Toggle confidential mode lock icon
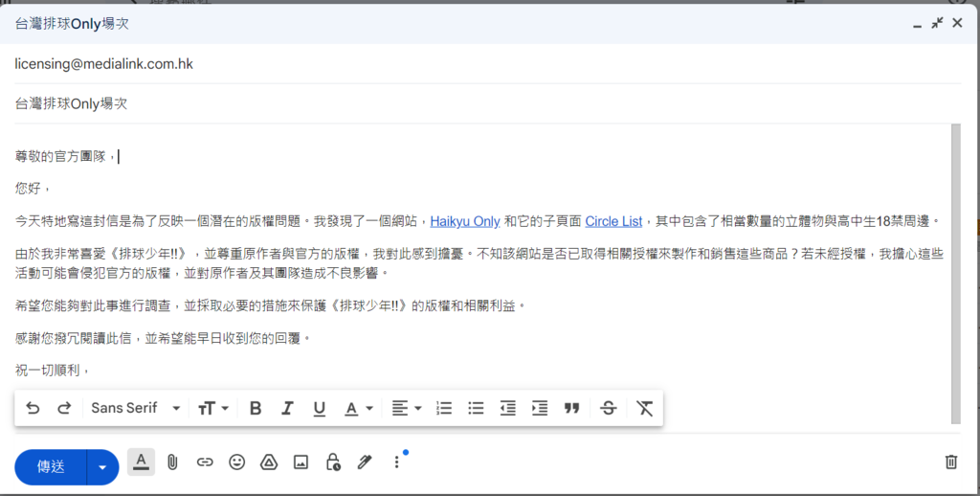 tap(333, 462)
